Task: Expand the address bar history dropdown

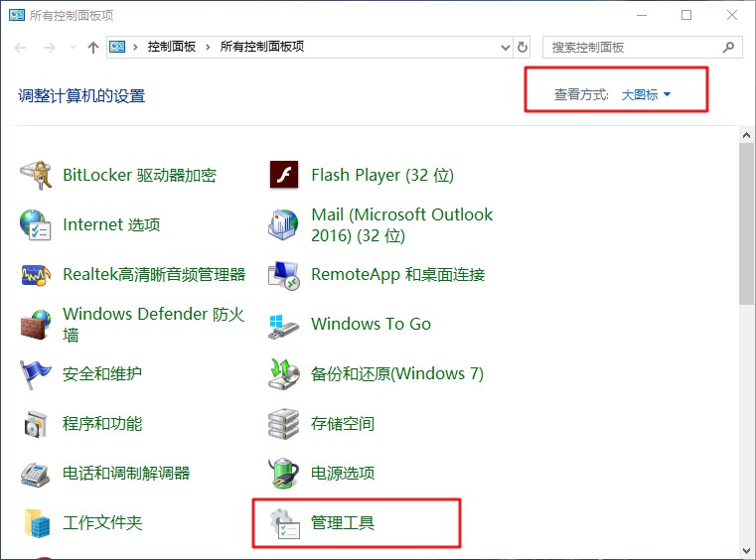Action: tap(506, 48)
